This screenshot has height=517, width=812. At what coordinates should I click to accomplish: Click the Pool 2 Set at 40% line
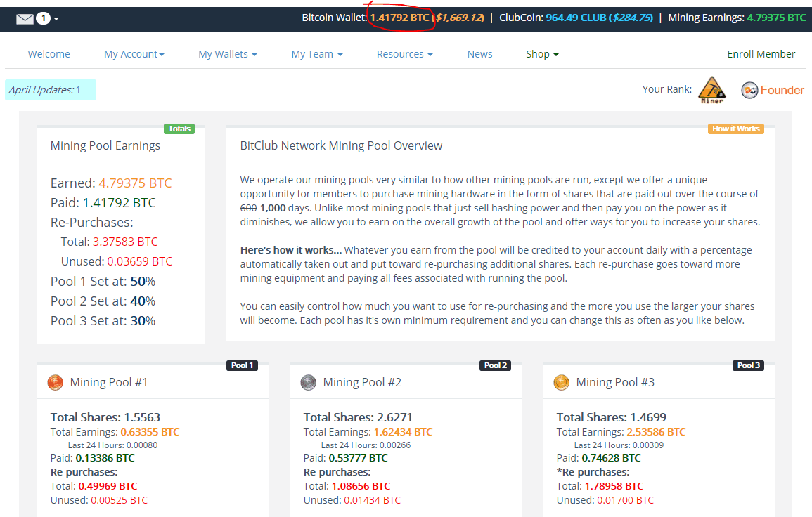103,301
